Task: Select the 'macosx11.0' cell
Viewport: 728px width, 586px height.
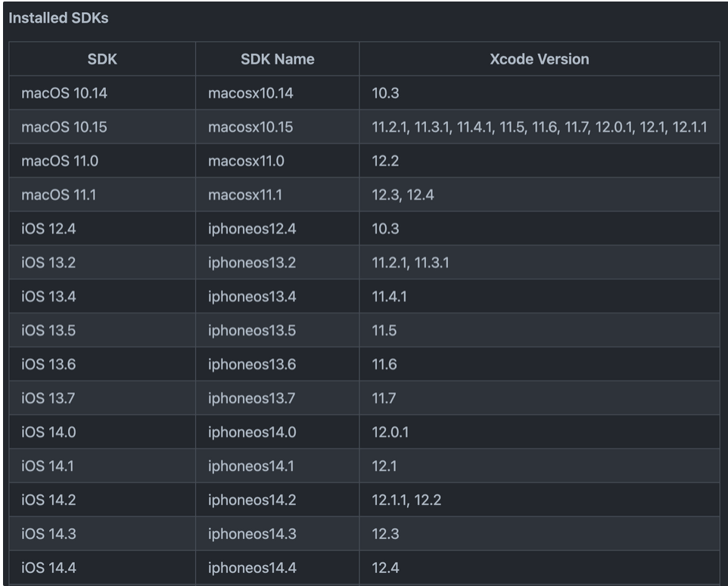Action: tap(277, 161)
